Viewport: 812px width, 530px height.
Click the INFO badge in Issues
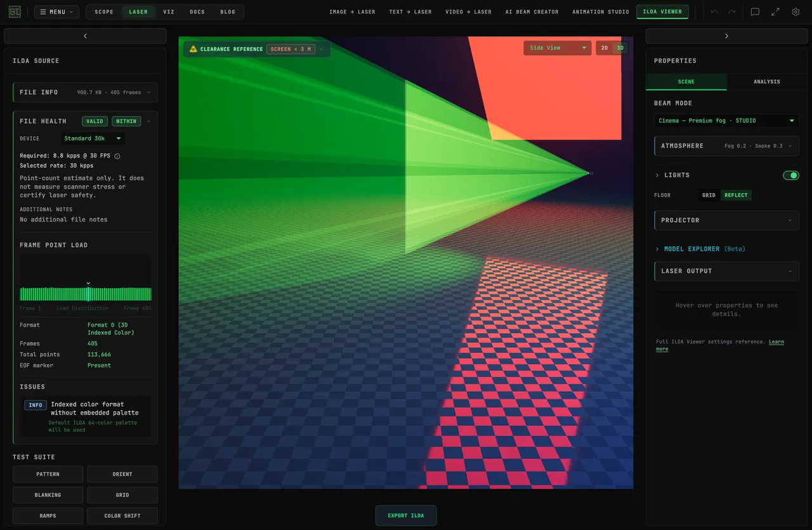pyautogui.click(x=36, y=405)
